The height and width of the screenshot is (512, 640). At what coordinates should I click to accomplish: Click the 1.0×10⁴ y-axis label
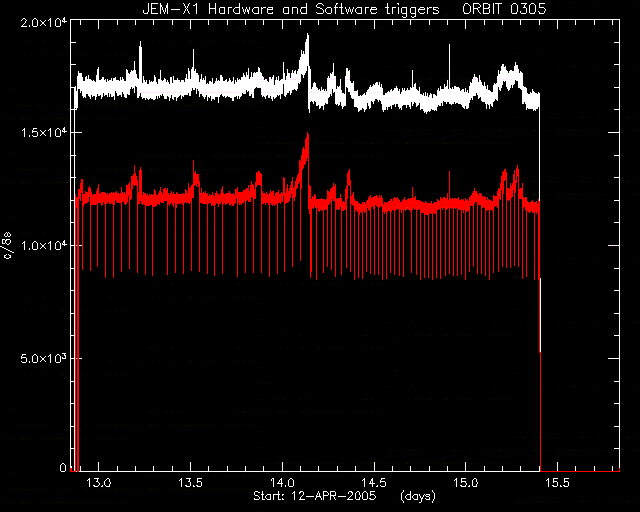click(44, 246)
